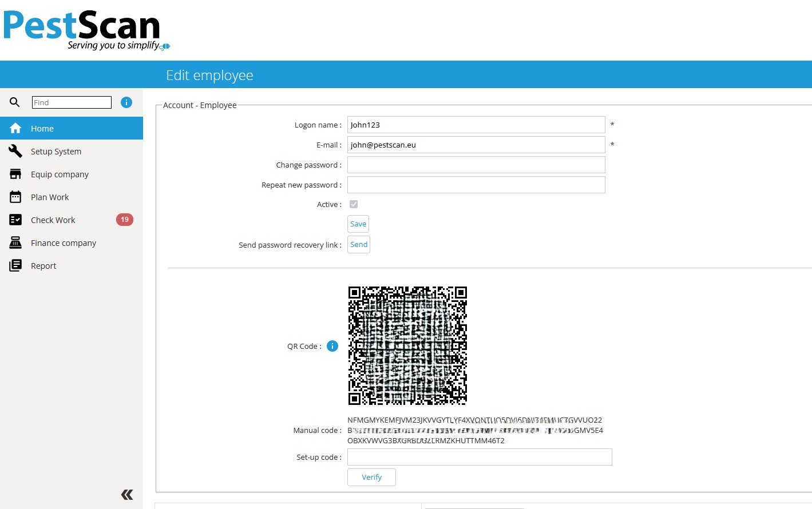Click Send password recovery link button
Image resolution: width=812 pixels, height=509 pixels.
359,244
